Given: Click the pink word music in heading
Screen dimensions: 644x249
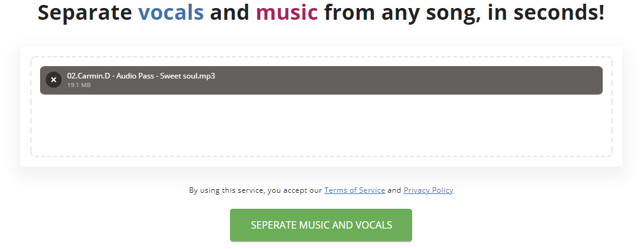Looking at the screenshot, I should 287,13.
